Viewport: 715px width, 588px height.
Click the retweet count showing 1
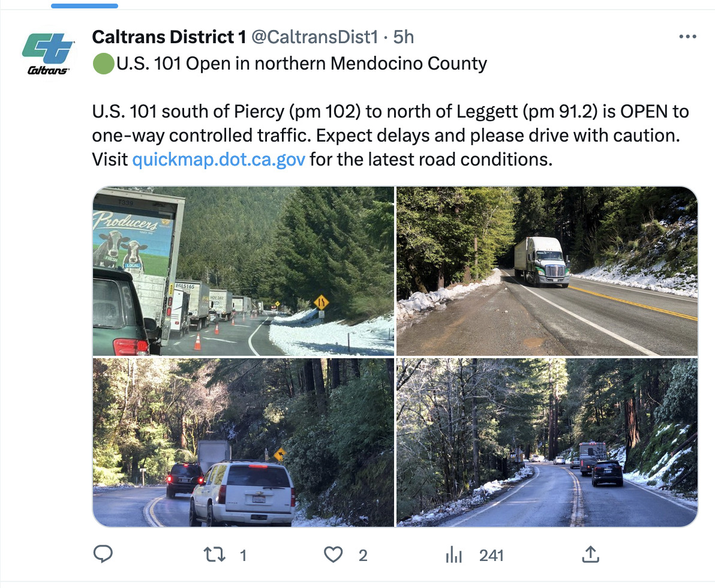click(x=243, y=556)
